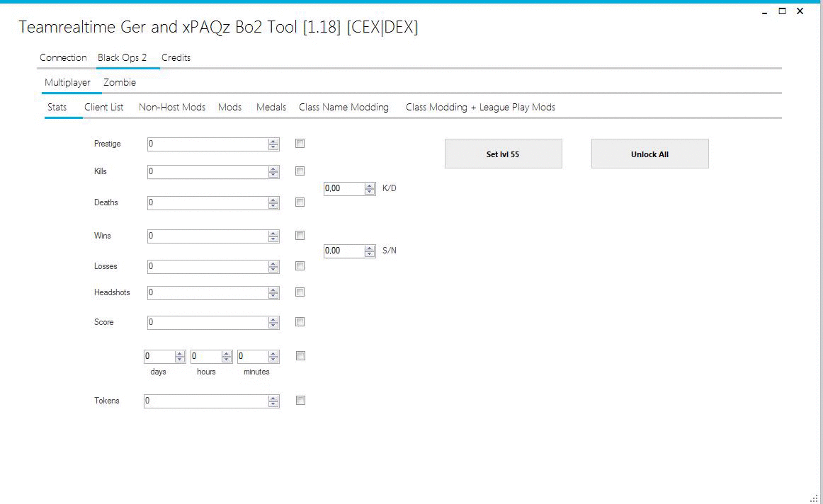Tick the Headshots checkbox
Viewport: 823px width, 504px height.
click(300, 292)
